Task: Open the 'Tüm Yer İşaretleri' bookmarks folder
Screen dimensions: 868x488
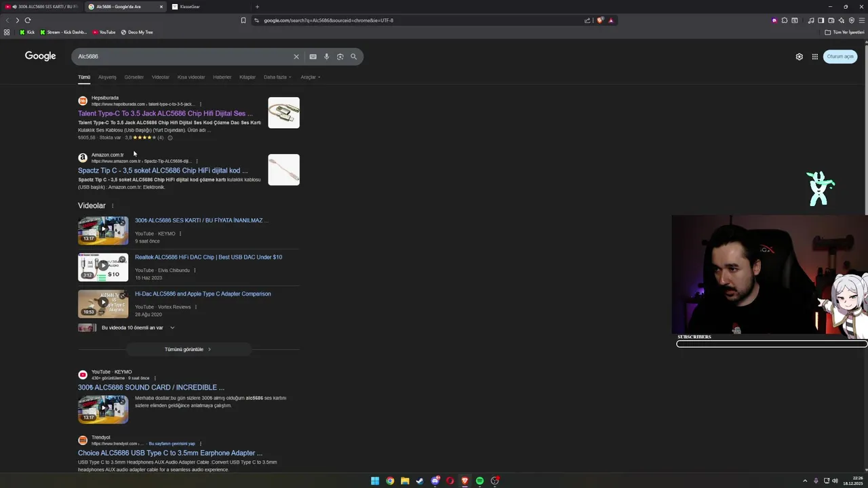Action: 845,32
